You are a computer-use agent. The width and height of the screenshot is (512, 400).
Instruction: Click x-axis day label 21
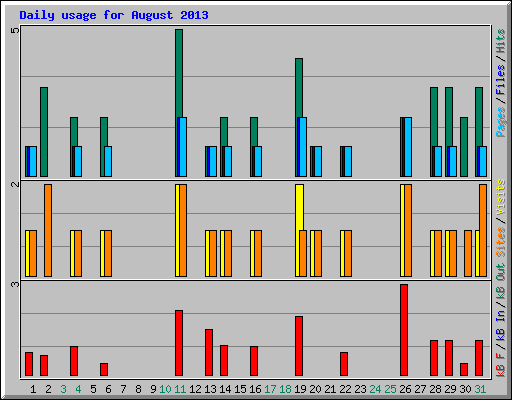pyautogui.click(x=330, y=389)
